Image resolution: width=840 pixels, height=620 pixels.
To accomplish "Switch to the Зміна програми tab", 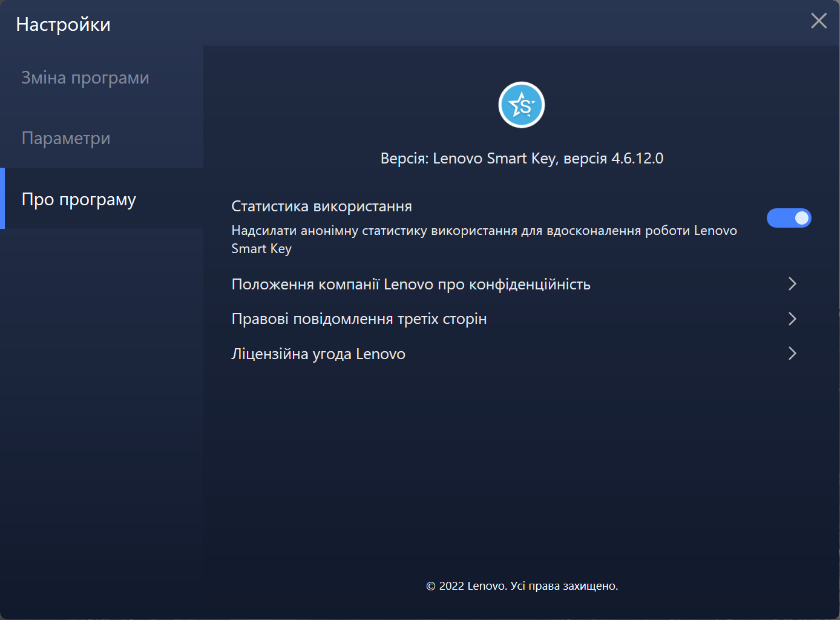I will 102,77.
